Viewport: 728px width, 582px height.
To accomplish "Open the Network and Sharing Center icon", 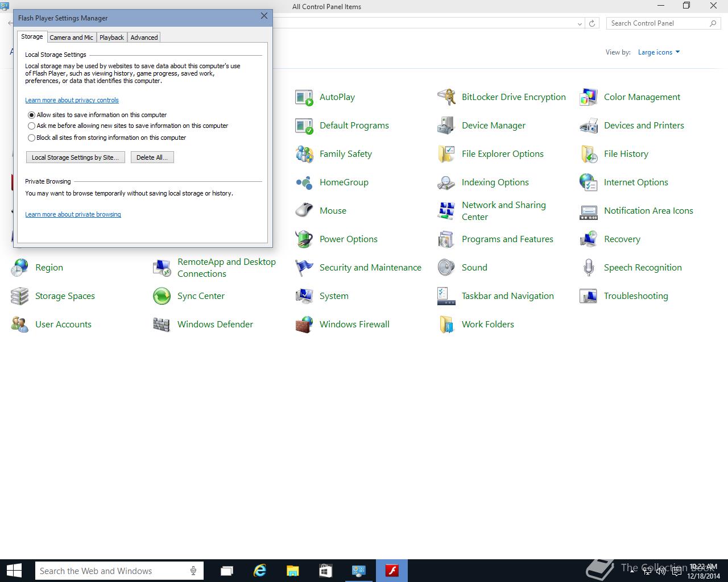I will [446, 211].
